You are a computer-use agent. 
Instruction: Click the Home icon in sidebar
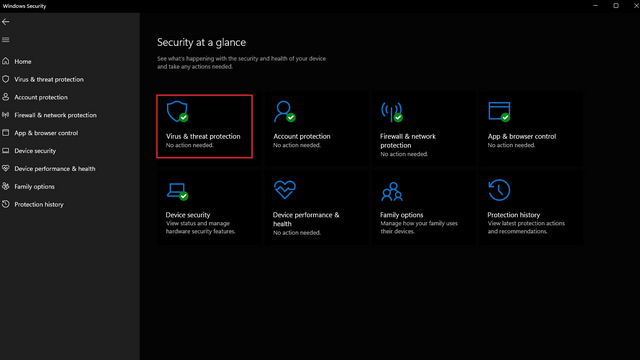click(5, 61)
